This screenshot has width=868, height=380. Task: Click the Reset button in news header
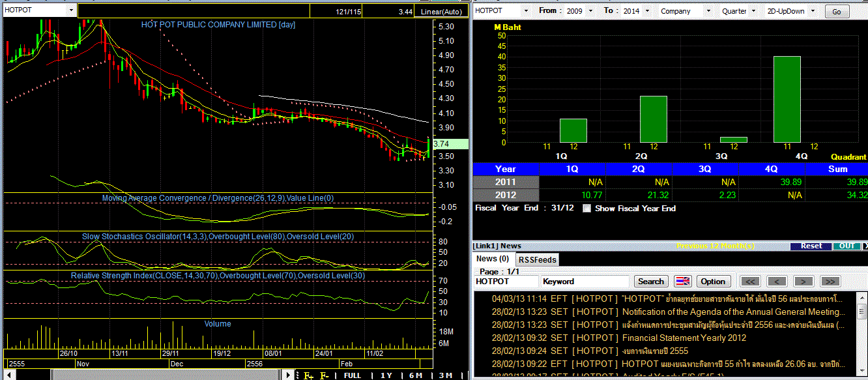pyautogui.click(x=811, y=246)
